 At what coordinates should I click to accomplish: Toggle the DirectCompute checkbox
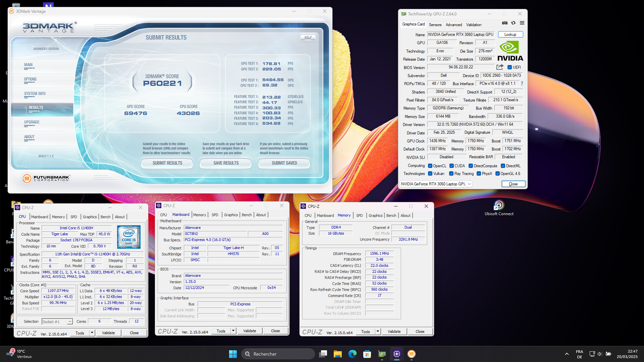coord(471,166)
